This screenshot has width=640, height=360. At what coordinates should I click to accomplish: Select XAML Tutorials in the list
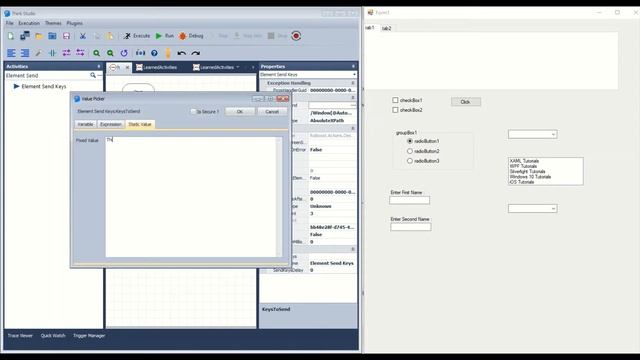click(x=524, y=161)
